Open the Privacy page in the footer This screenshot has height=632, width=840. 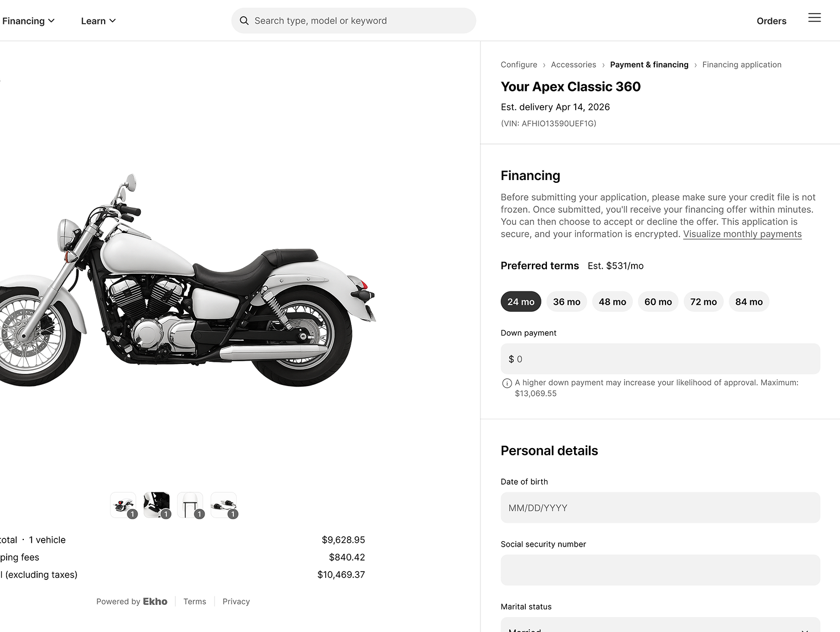point(236,602)
